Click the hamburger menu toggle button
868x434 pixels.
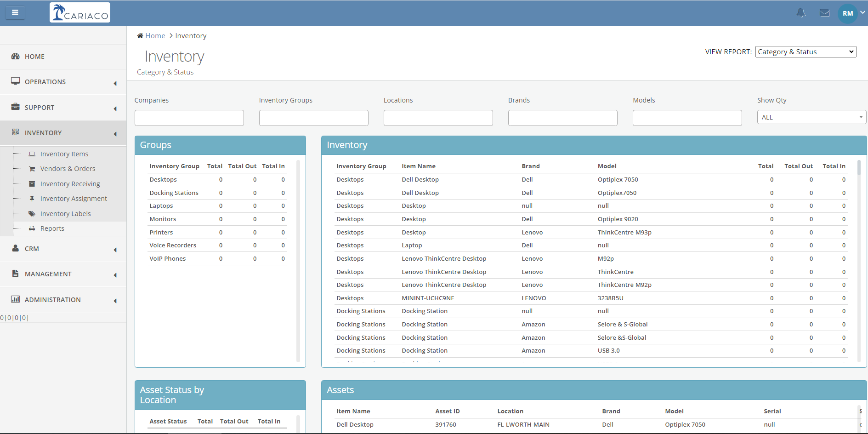(x=15, y=12)
